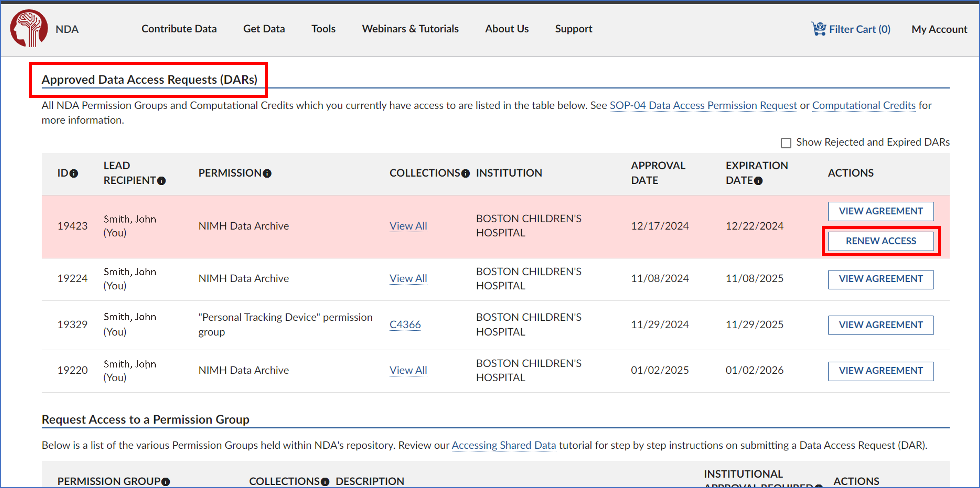This screenshot has width=980, height=488.
Task: Open the Filter Cart icon
Action: [818, 28]
